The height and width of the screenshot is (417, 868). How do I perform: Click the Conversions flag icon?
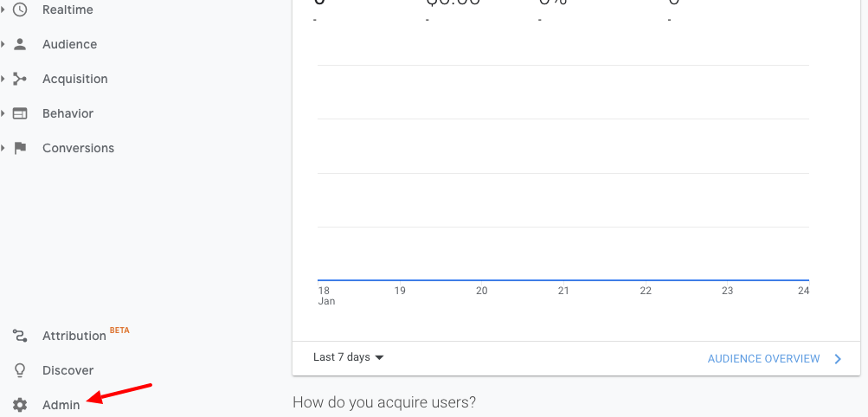tap(20, 148)
